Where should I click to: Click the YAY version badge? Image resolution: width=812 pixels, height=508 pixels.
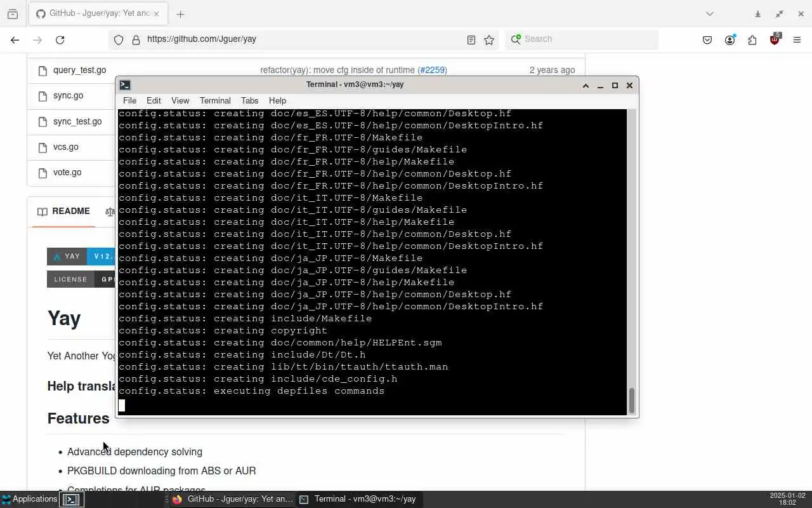(81, 257)
